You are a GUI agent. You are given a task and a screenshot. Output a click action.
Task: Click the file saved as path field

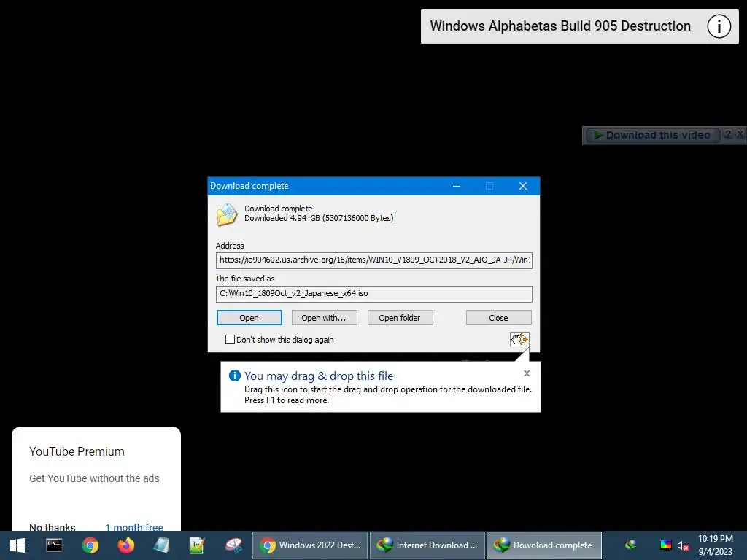coord(374,294)
